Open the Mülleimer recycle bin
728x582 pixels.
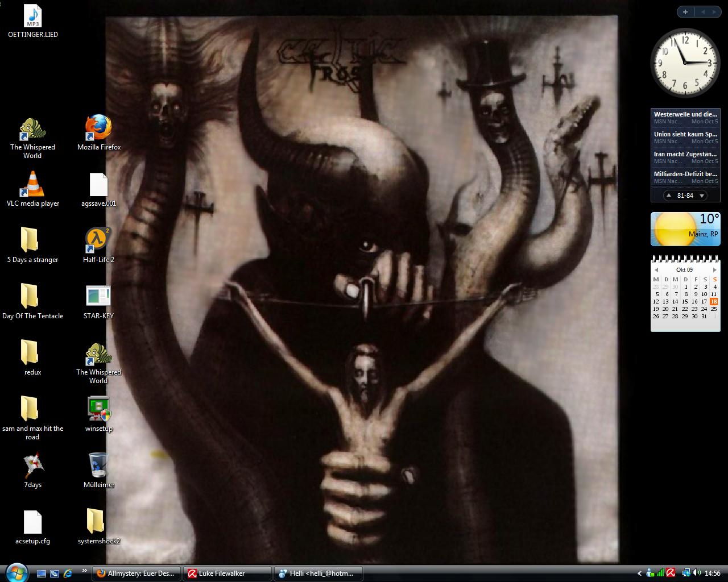98,465
